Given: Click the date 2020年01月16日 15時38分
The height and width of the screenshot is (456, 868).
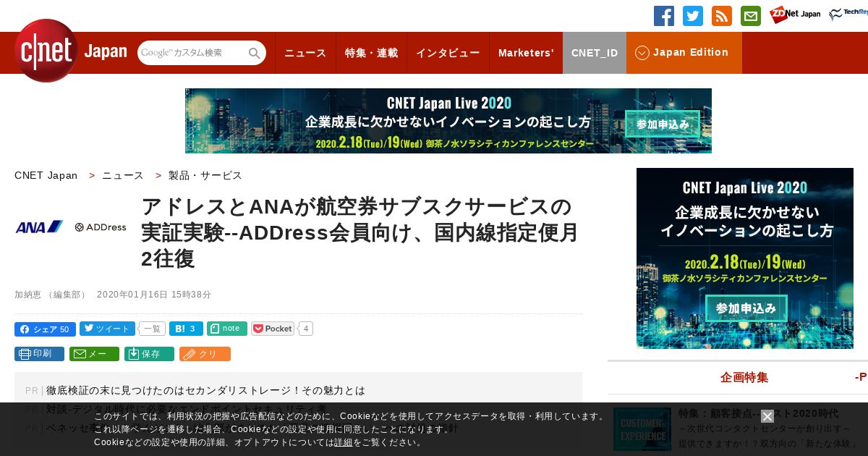Looking at the screenshot, I should [154, 295].
